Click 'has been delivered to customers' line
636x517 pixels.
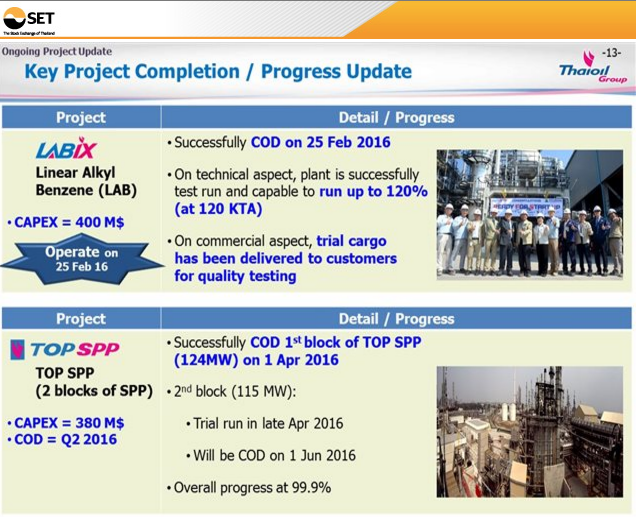(286, 258)
